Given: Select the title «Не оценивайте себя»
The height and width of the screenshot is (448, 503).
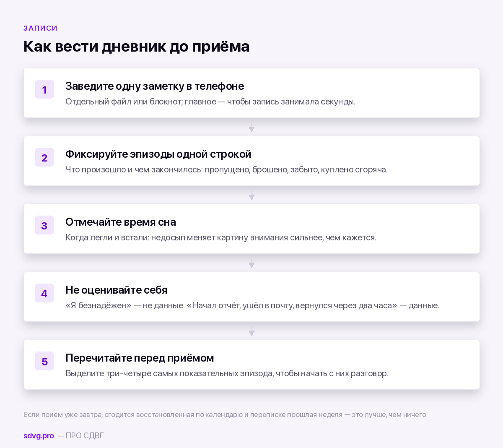Looking at the screenshot, I should tap(117, 290).
